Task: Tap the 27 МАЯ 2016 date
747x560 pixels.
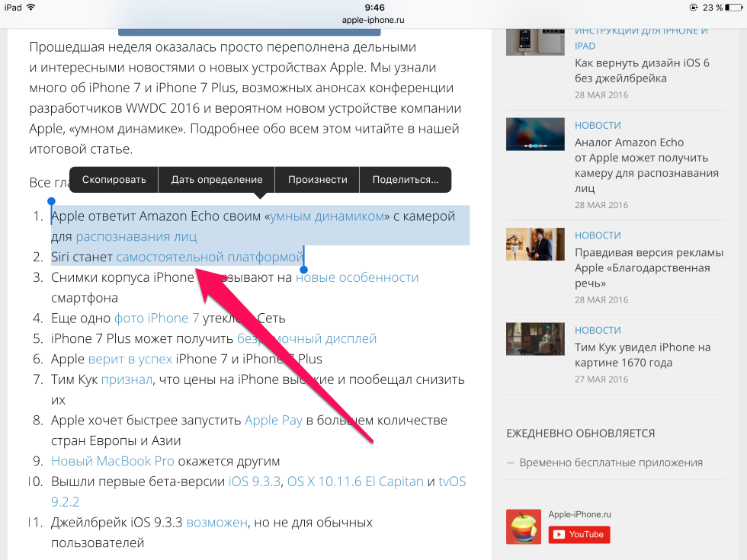Action: tap(601, 379)
